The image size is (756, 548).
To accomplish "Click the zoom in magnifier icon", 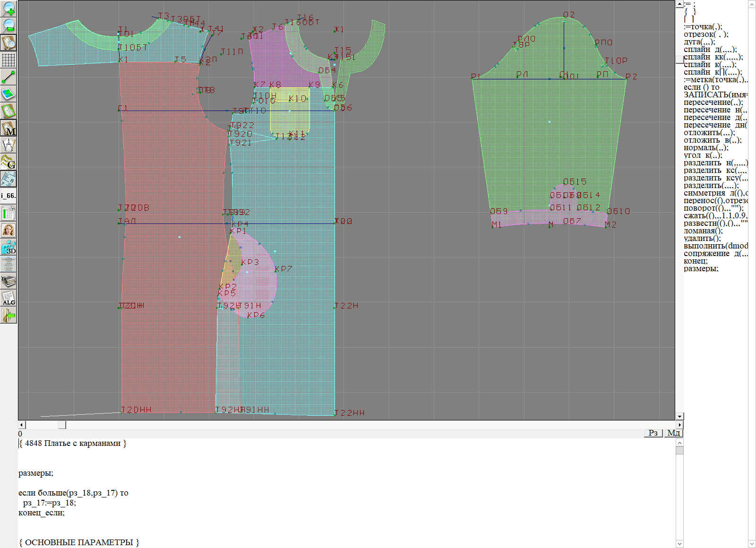I will pyautogui.click(x=9, y=9).
